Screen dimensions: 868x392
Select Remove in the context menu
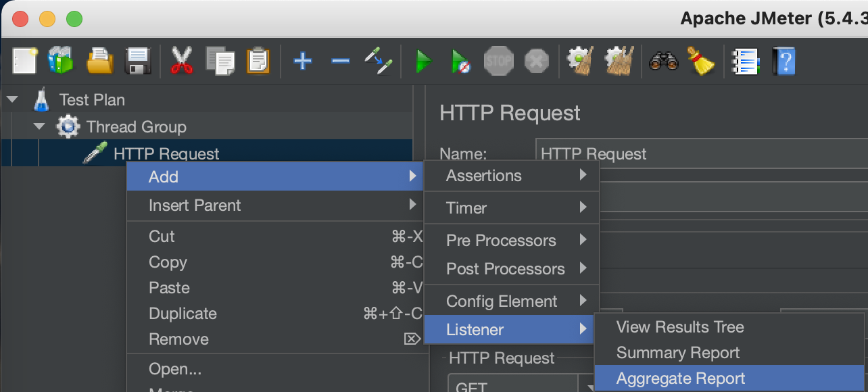[x=275, y=339]
